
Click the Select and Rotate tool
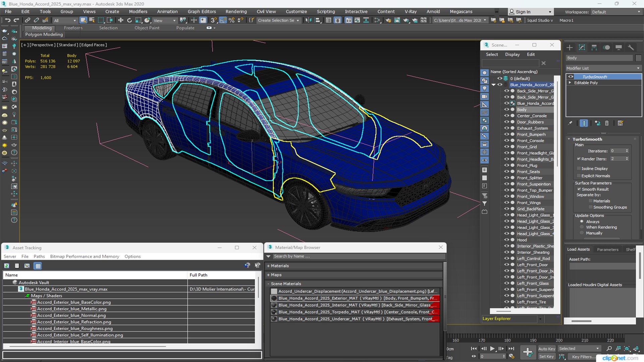129,20
